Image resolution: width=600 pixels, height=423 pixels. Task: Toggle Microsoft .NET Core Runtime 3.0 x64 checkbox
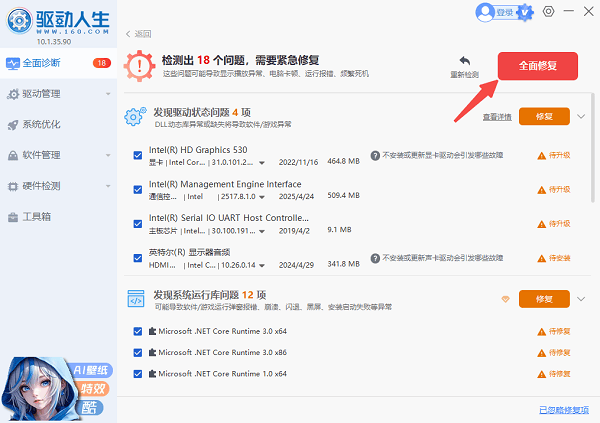(x=138, y=332)
